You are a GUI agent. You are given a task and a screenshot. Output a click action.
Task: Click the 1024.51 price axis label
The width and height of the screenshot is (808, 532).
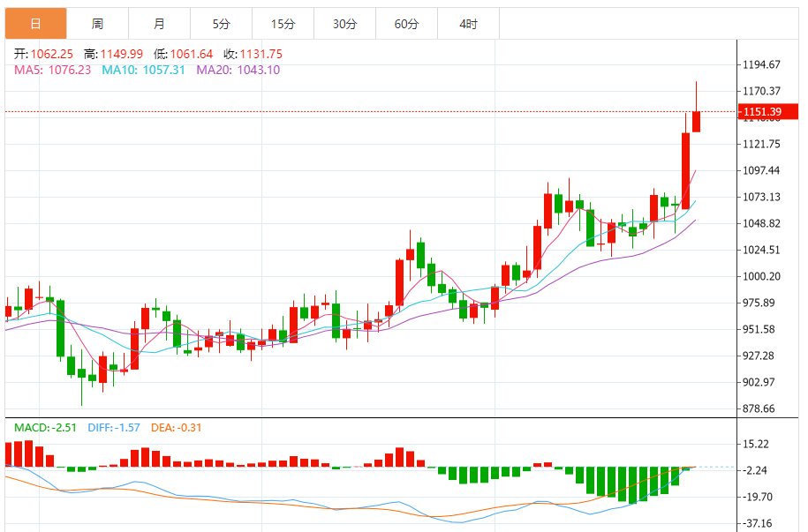pos(761,250)
